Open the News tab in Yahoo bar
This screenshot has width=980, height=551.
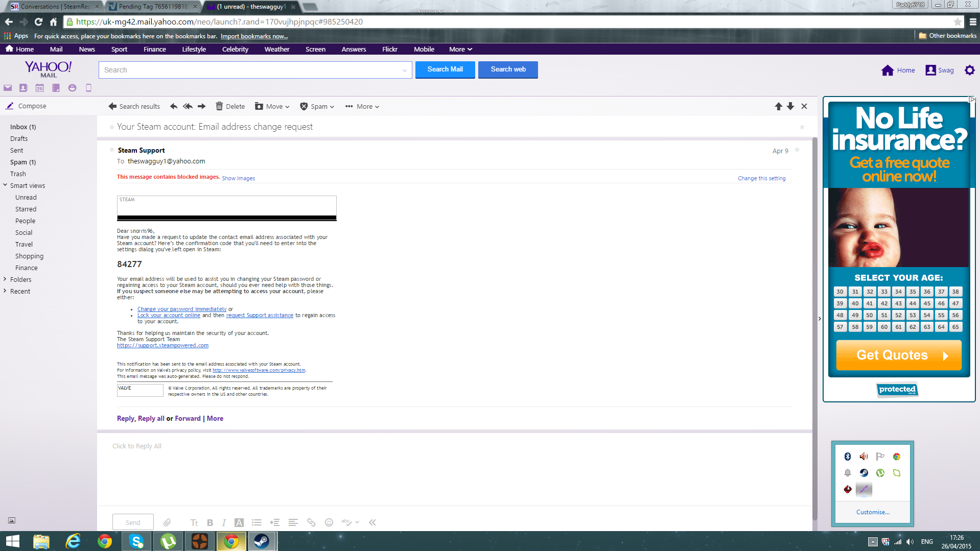click(x=87, y=50)
